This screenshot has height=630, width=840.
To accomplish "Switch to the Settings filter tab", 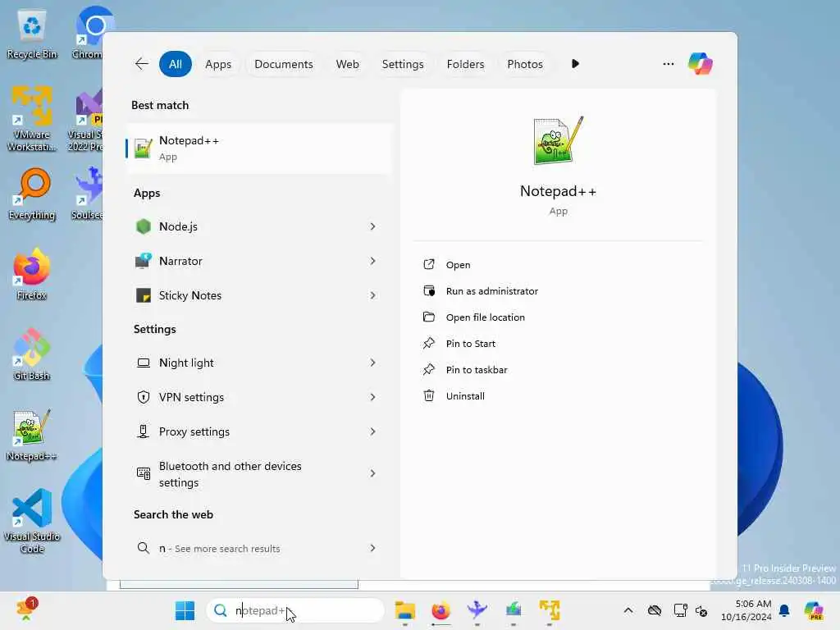I will [402, 64].
